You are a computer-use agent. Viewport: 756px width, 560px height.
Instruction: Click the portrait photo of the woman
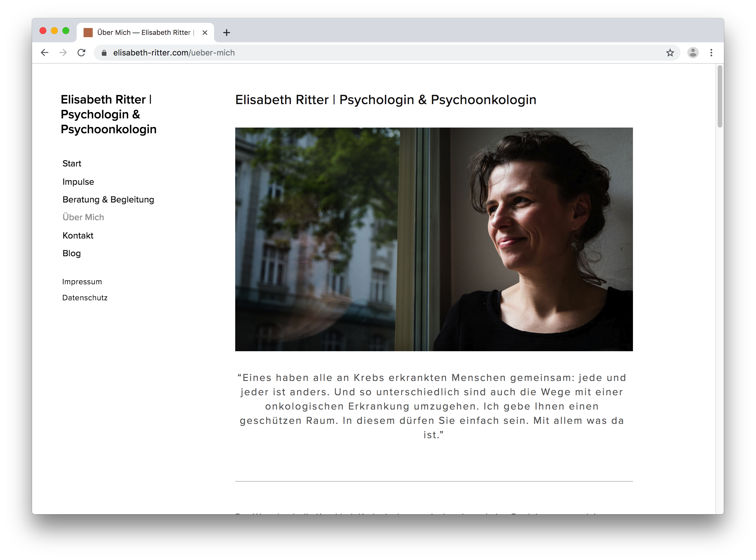pos(434,239)
